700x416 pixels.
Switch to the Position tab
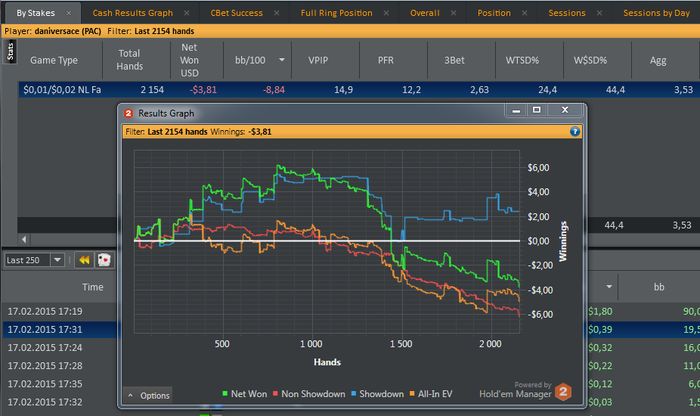coord(494,13)
